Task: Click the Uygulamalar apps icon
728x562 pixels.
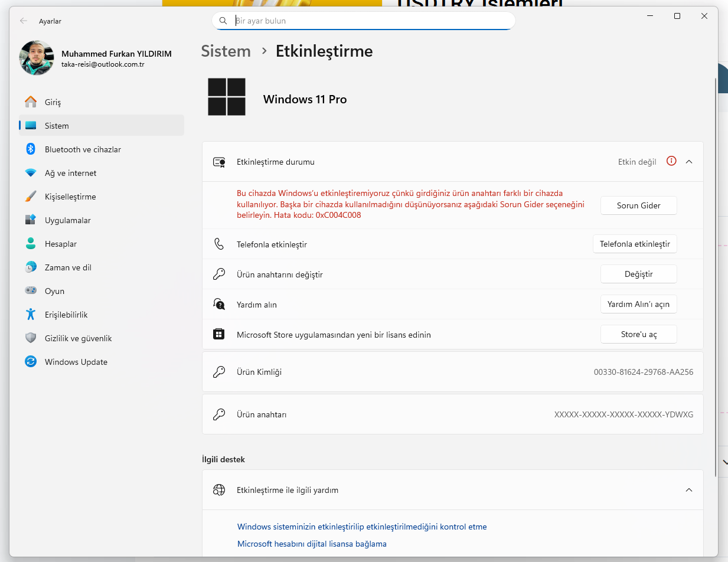Action: tap(31, 220)
